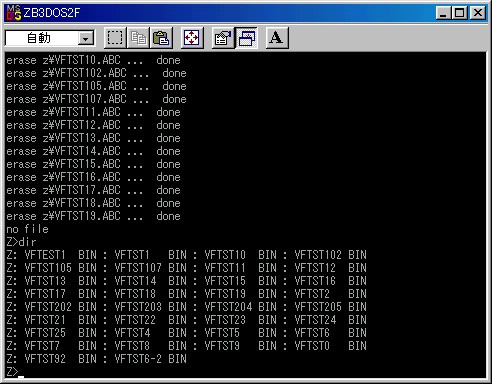The width and height of the screenshot is (492, 384).
Task: Click the 'erase z¥VFTST13.ABC' line
Action: click(93, 138)
